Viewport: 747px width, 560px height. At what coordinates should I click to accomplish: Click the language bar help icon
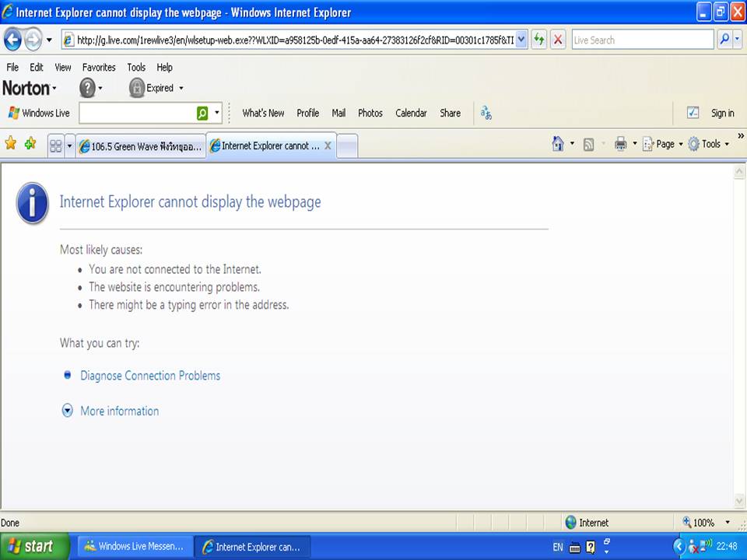591,547
